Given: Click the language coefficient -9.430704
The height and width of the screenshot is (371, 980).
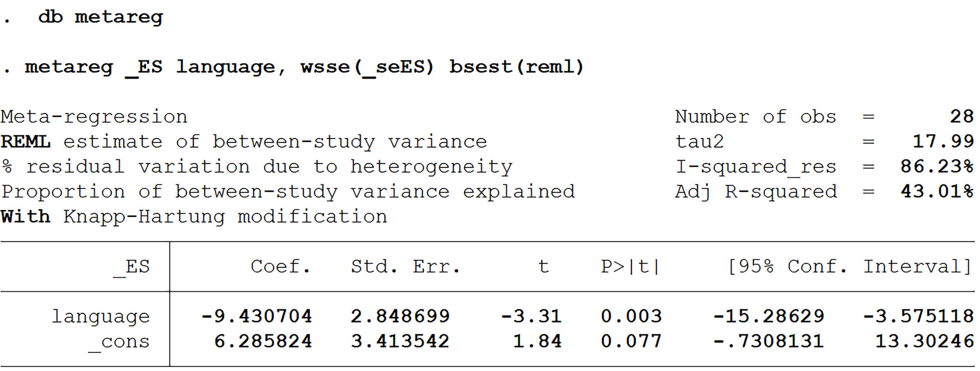Looking at the screenshot, I should pos(256,316).
